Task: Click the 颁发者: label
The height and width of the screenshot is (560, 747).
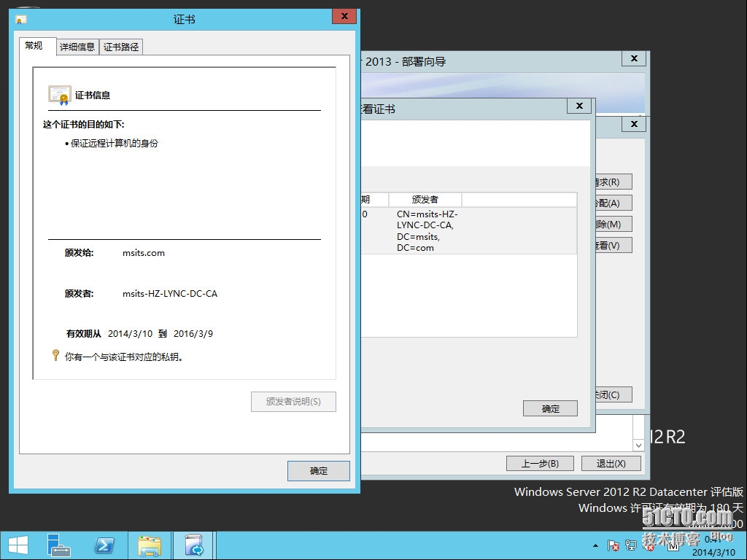Action: (x=79, y=294)
